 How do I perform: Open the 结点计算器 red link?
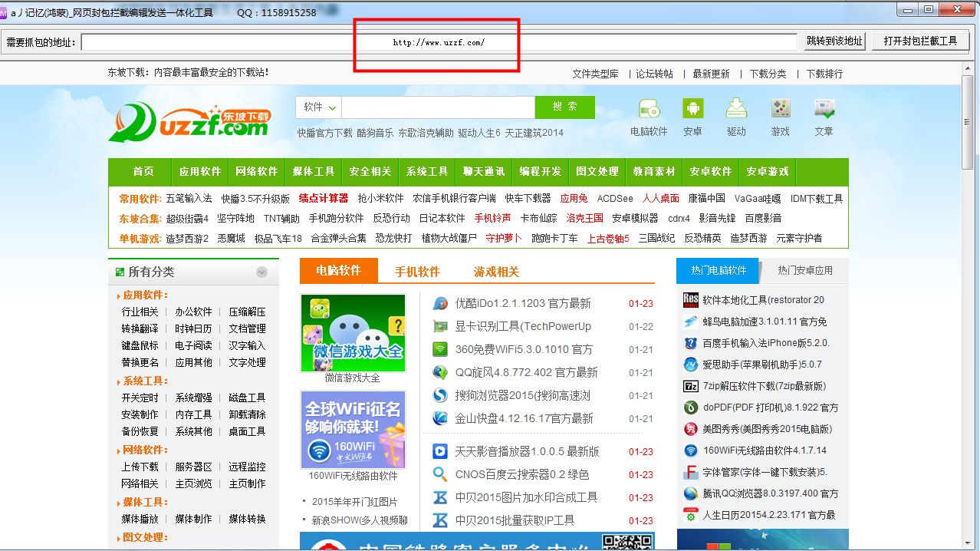[x=324, y=198]
